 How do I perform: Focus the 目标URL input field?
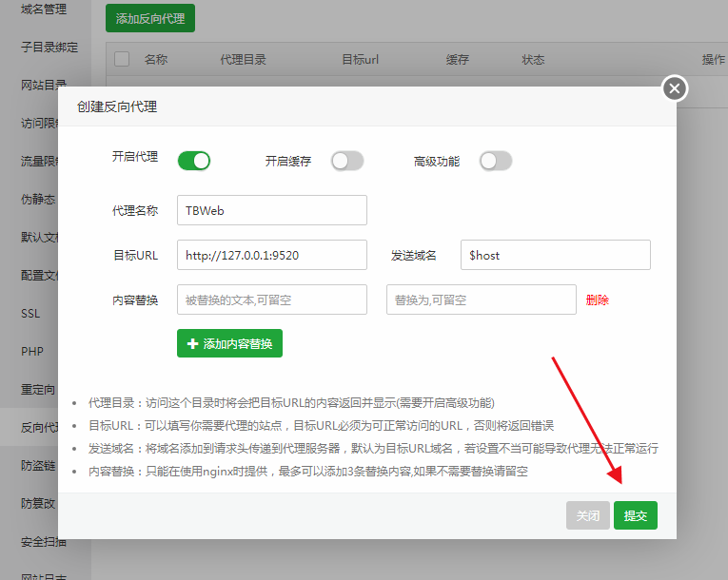coord(271,255)
